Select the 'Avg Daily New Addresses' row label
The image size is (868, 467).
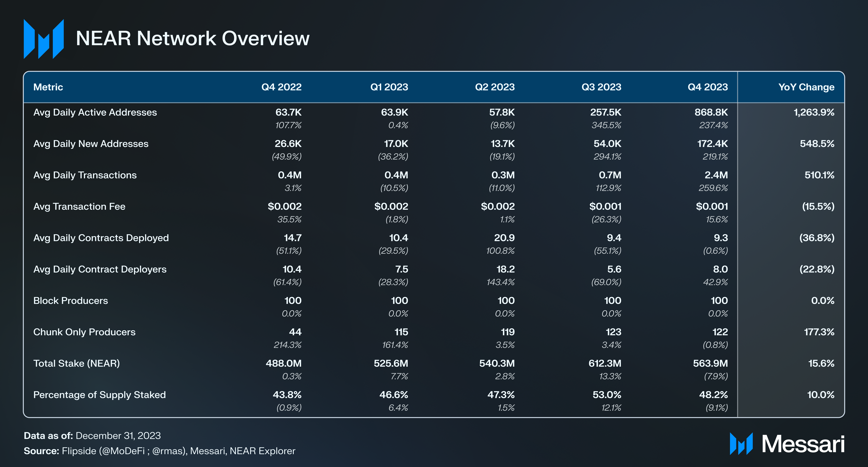click(91, 144)
